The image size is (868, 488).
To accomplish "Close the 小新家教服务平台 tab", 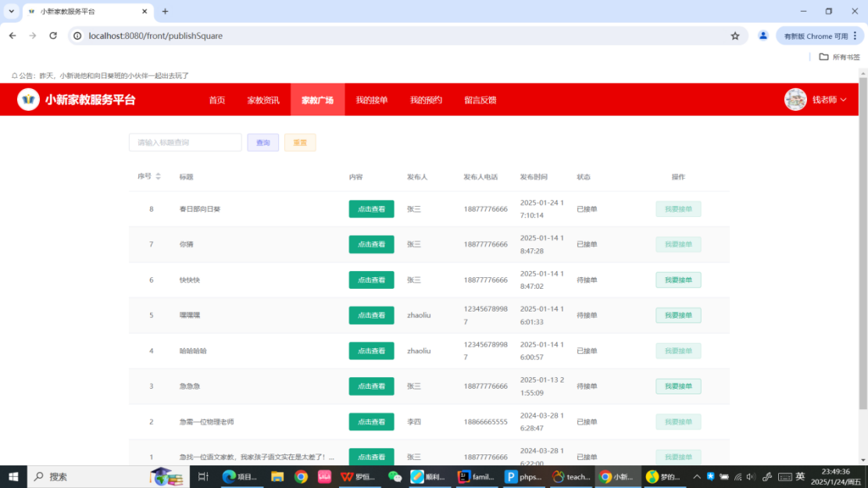I will click(x=145, y=11).
